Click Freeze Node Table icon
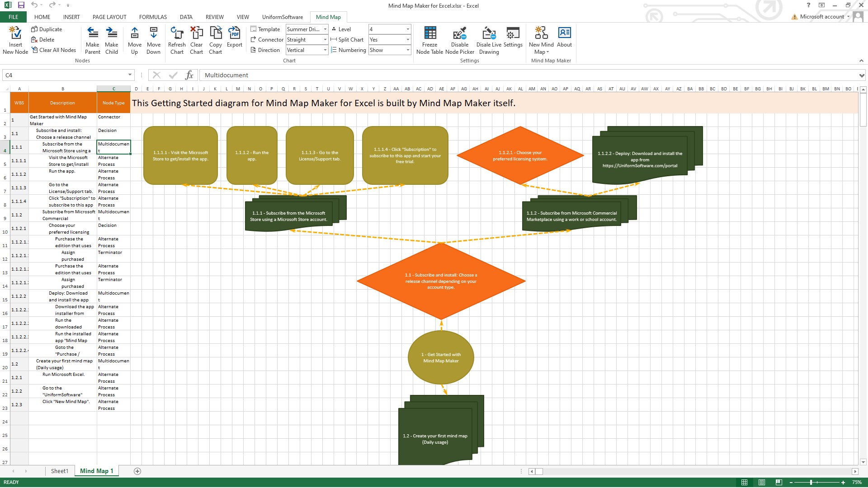Viewport: 868px width, 488px height. pyautogui.click(x=429, y=33)
